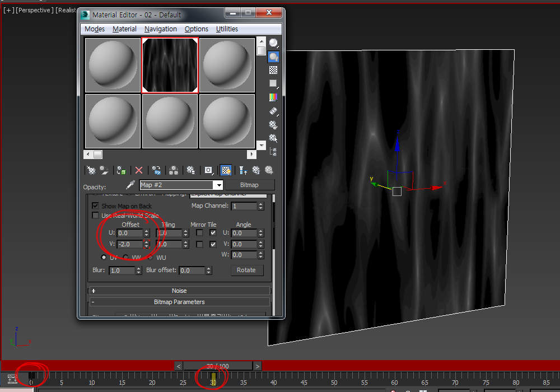Click the time slider previous frame arrow
This screenshot has height=392, width=560.
(x=179, y=366)
